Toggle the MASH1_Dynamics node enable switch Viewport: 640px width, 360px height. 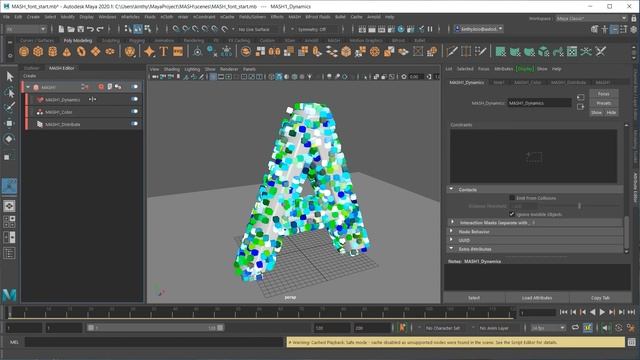pos(135,99)
